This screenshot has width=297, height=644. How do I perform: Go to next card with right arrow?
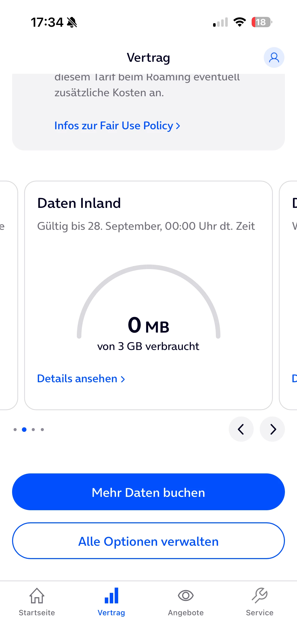coord(272,429)
